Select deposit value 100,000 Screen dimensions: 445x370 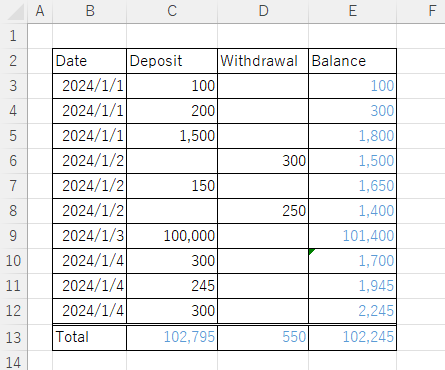pos(172,236)
